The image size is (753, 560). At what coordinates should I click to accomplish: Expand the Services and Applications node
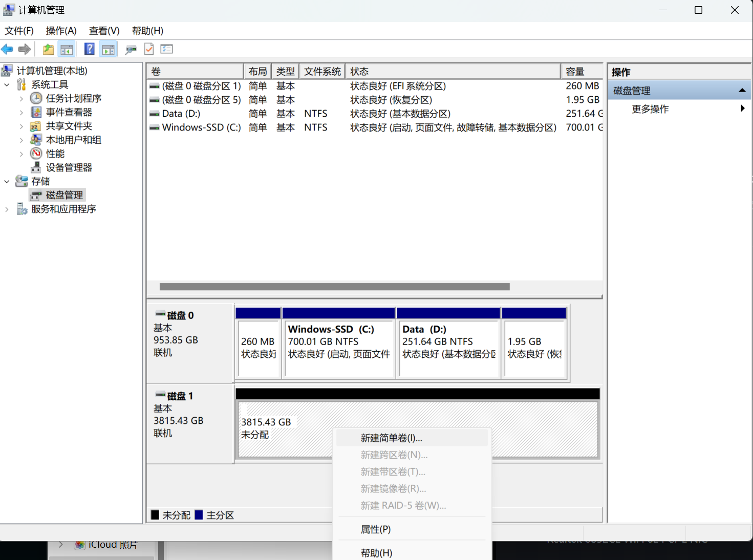pyautogui.click(x=7, y=209)
